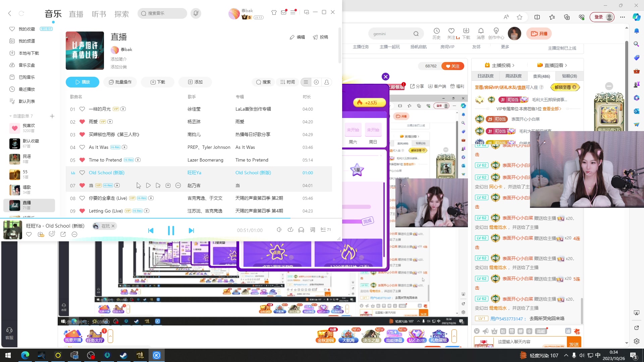Switch to artist view icon in playlist
This screenshot has width=644, height=362.
click(327, 82)
